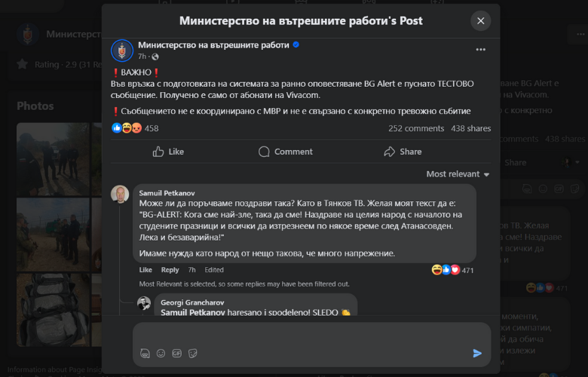Open the 438 shares link
This screenshot has width=588, height=377.
click(x=470, y=128)
